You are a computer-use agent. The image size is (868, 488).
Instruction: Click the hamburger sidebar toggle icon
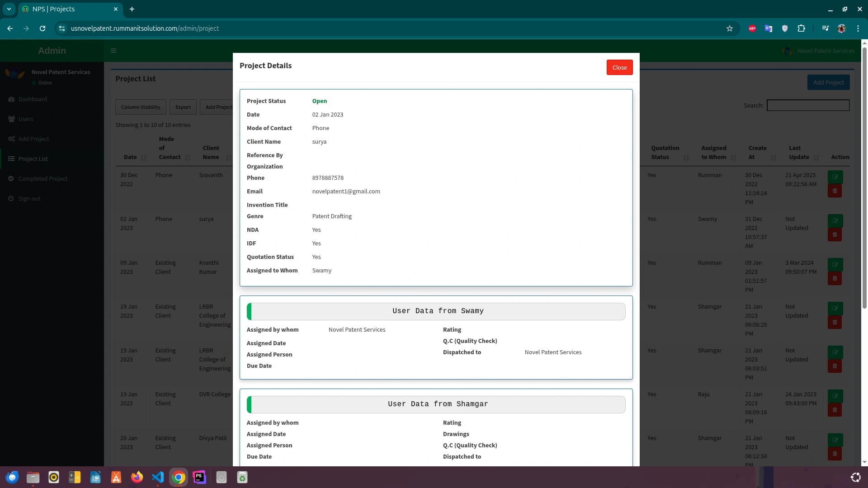(113, 51)
